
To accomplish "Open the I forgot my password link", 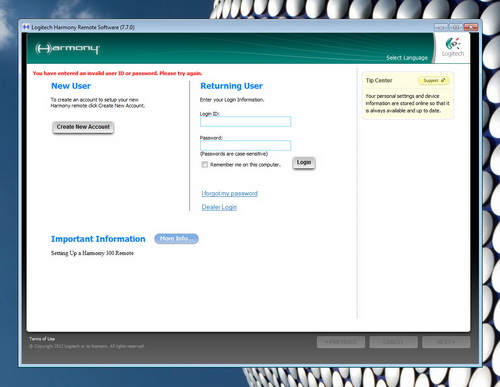I will (x=229, y=193).
